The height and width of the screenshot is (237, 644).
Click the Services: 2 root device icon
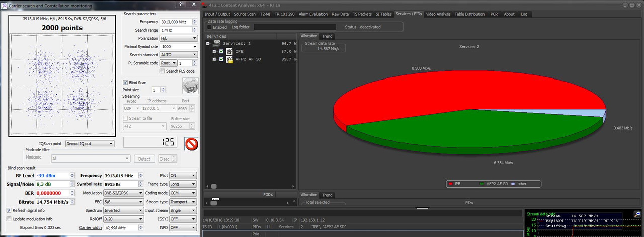pyautogui.click(x=216, y=43)
